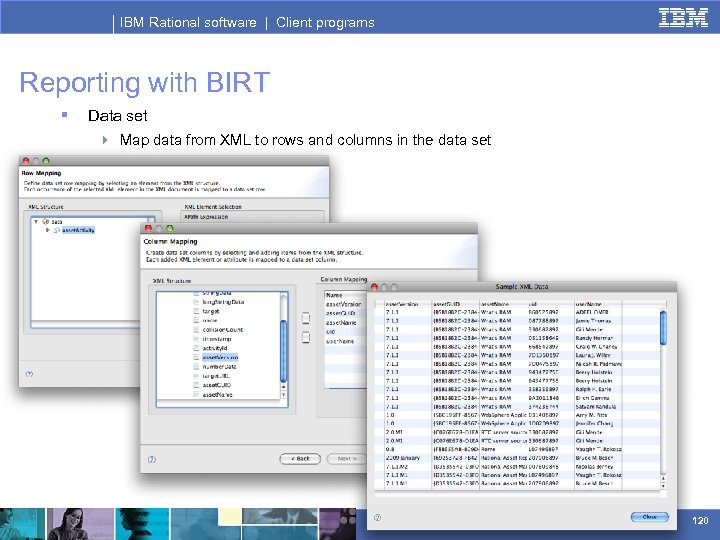
Task: Add the selected element to Column Mapping
Action: tap(306, 318)
